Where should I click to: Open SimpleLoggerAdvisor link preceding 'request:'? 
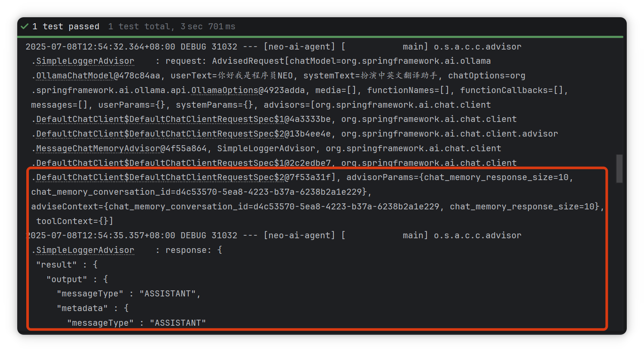click(x=85, y=61)
